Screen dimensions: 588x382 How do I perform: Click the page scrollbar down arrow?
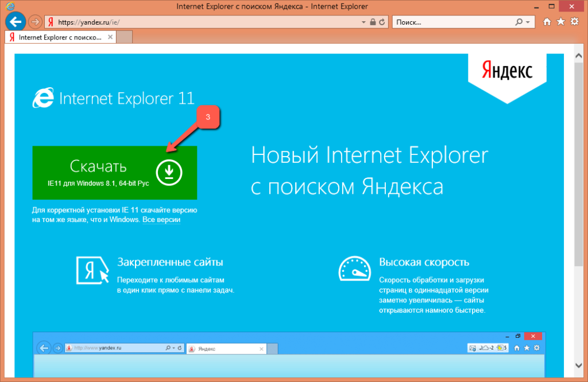coord(579,365)
